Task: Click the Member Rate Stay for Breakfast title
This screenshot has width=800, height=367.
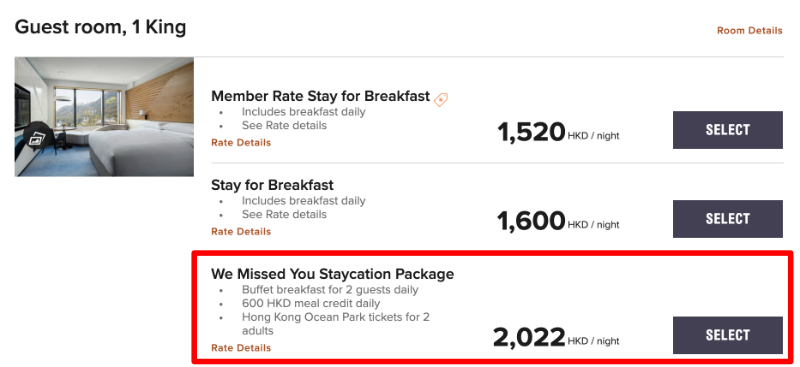Action: [320, 96]
